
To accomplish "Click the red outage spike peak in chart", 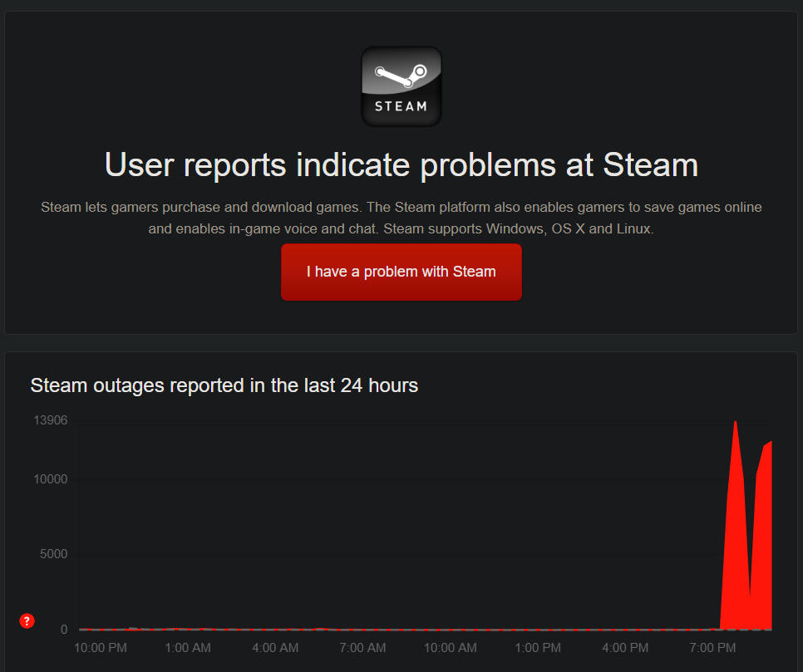I will pos(736,424).
